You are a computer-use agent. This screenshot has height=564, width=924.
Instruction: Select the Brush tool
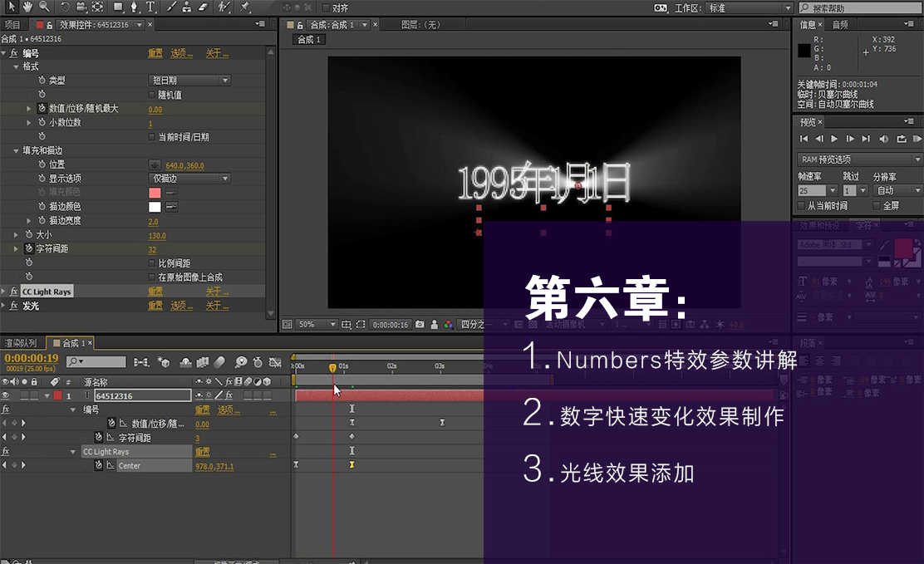click(x=171, y=7)
